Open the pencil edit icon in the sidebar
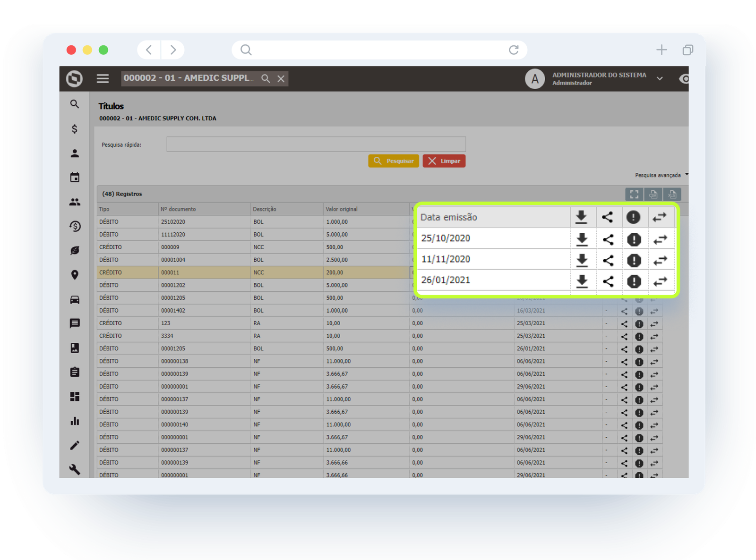The height and width of the screenshot is (560, 756). [75, 445]
